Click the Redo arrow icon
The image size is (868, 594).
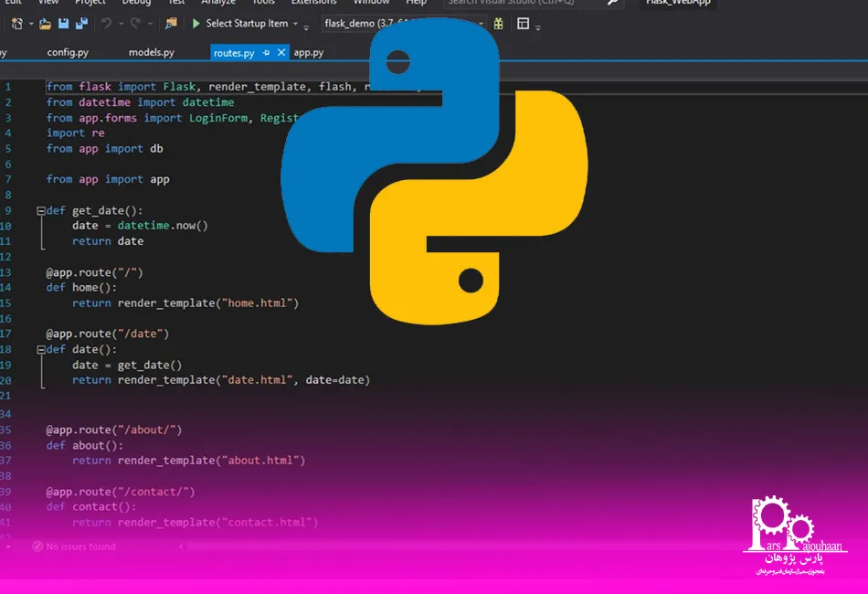(x=135, y=23)
